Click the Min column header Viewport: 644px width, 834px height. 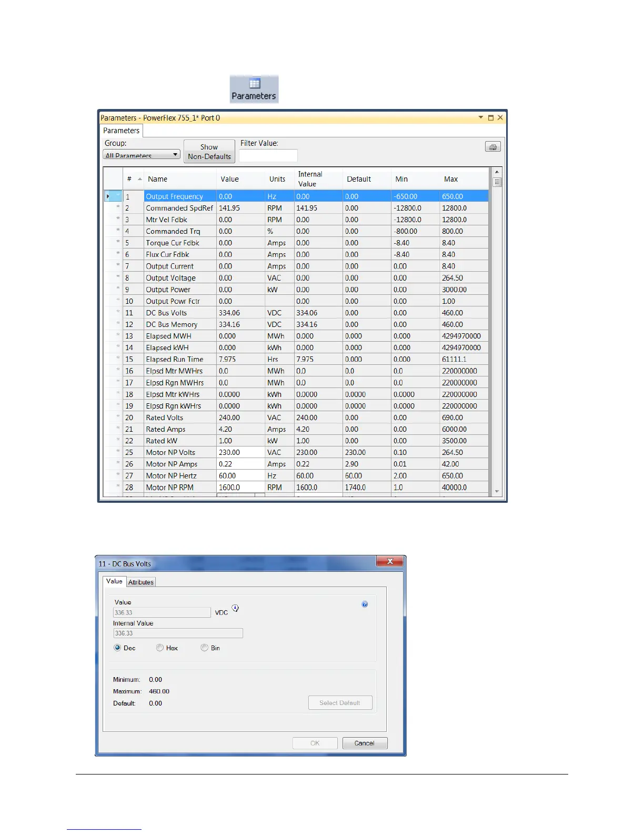(x=415, y=179)
